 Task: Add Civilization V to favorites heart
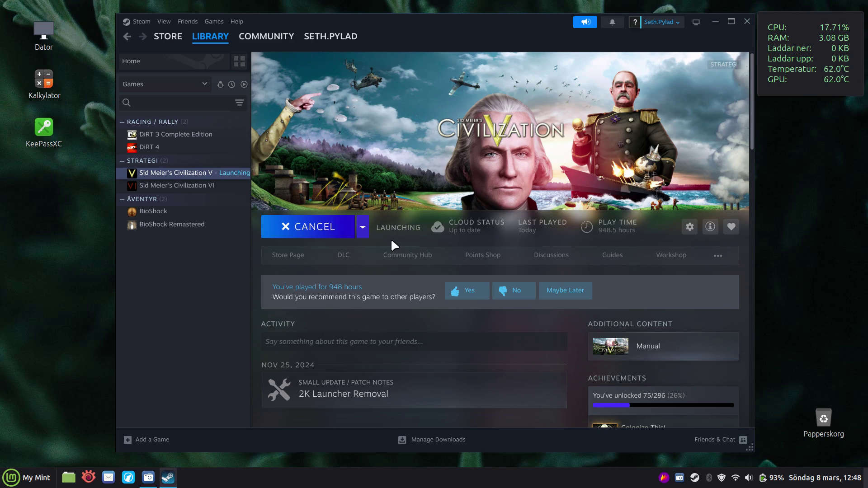pos(731,227)
